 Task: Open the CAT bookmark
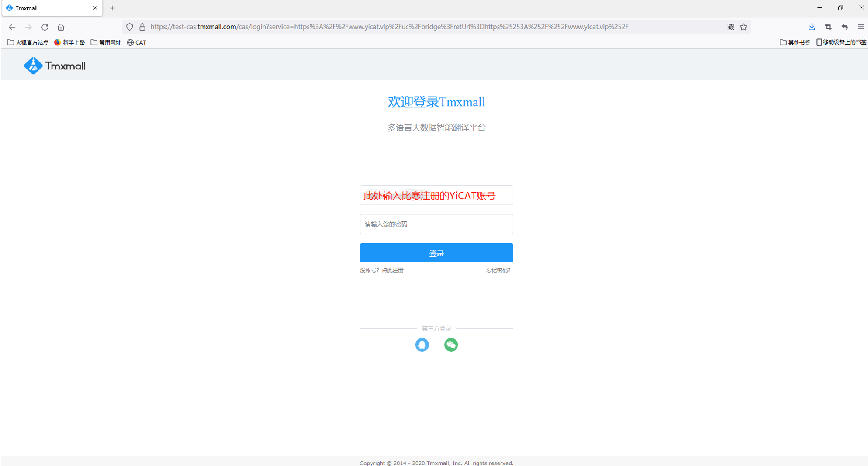pyautogui.click(x=137, y=42)
